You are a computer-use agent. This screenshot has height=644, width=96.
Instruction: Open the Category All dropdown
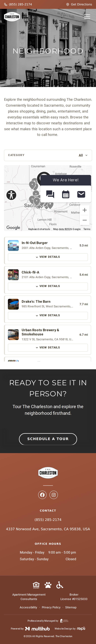[48, 155]
